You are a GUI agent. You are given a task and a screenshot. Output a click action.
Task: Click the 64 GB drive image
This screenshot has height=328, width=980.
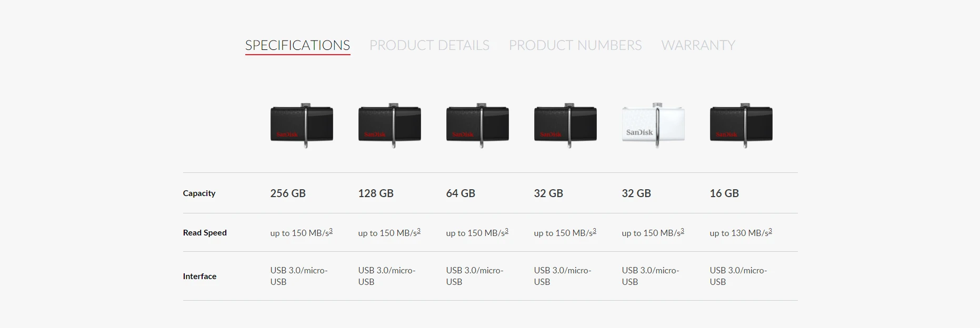[477, 125]
